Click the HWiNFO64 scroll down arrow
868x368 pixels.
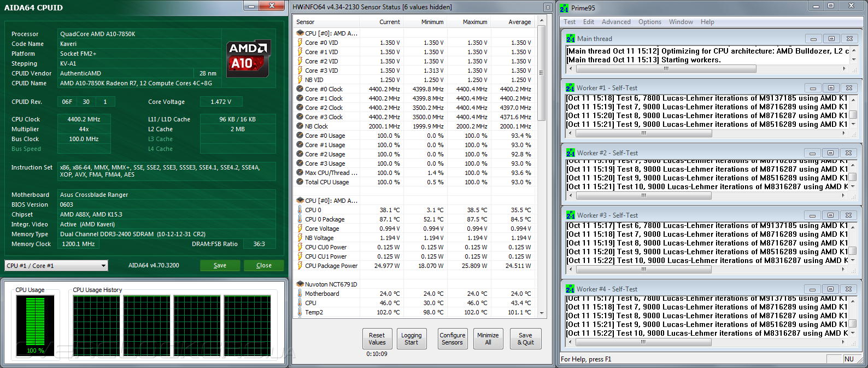[542, 313]
